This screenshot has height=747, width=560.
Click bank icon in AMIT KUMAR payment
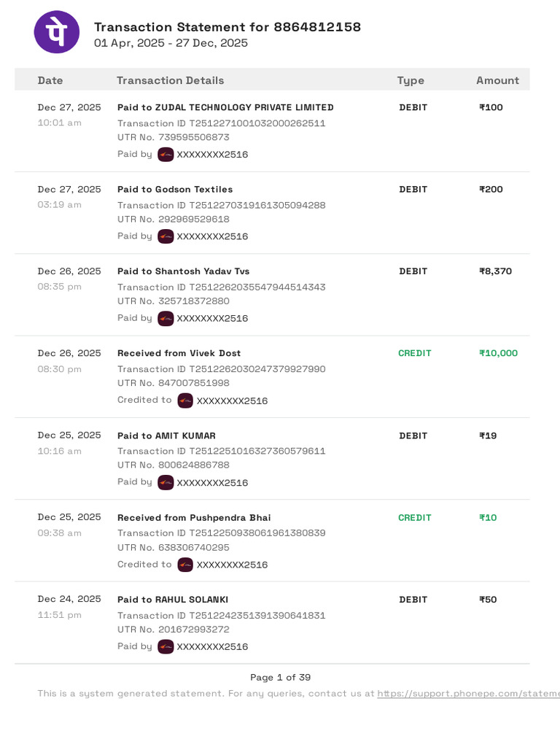pos(166,483)
